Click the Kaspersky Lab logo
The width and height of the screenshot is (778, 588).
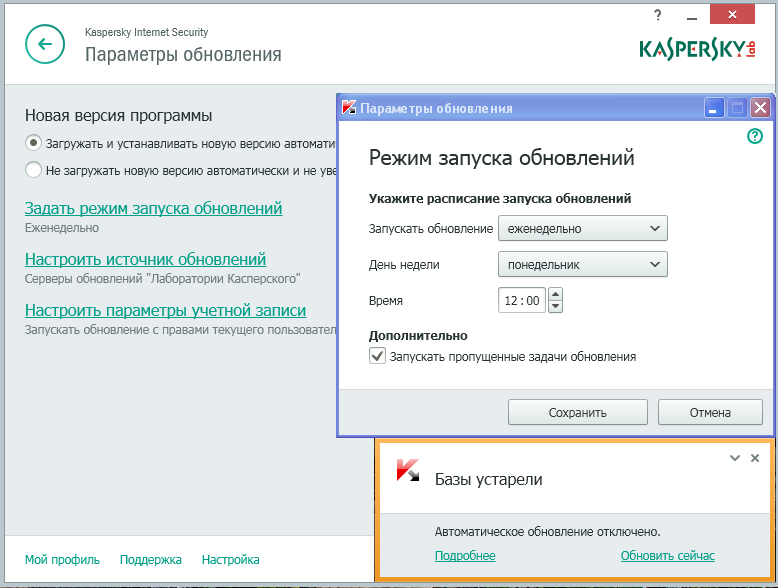coord(697,49)
